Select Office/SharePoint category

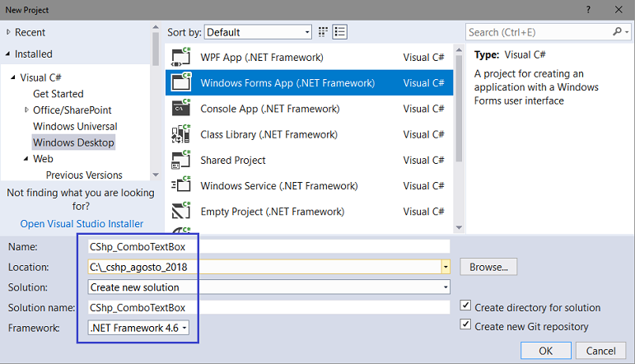[x=72, y=110]
